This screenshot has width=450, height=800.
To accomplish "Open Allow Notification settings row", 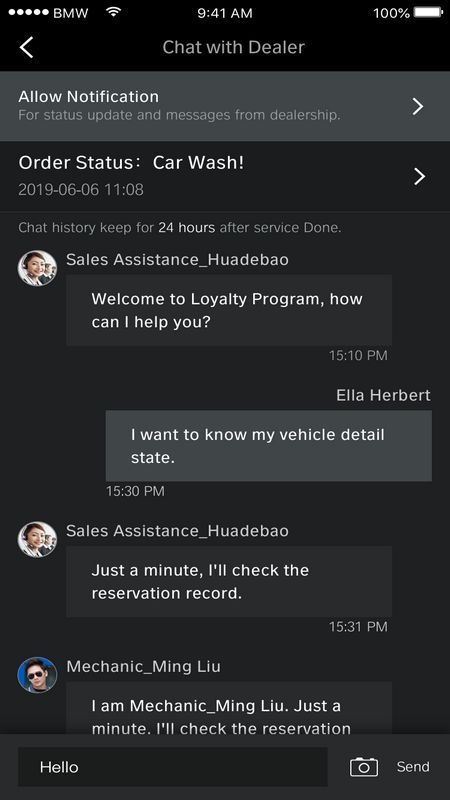I will (x=225, y=106).
